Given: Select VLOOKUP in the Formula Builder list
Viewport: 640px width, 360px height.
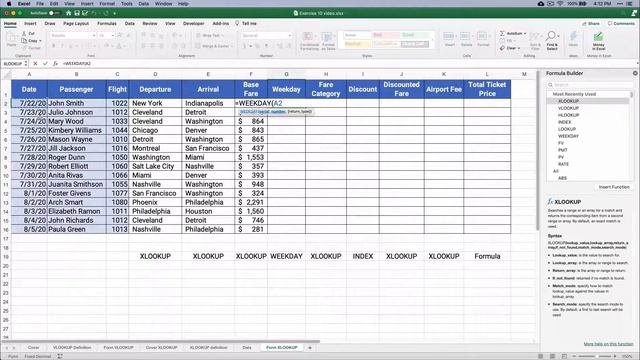Looking at the screenshot, I should (x=568, y=108).
